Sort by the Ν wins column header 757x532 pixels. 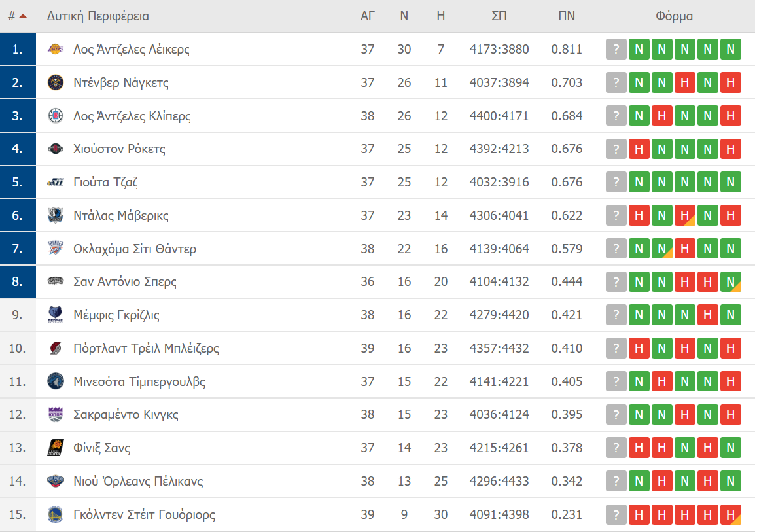[404, 16]
